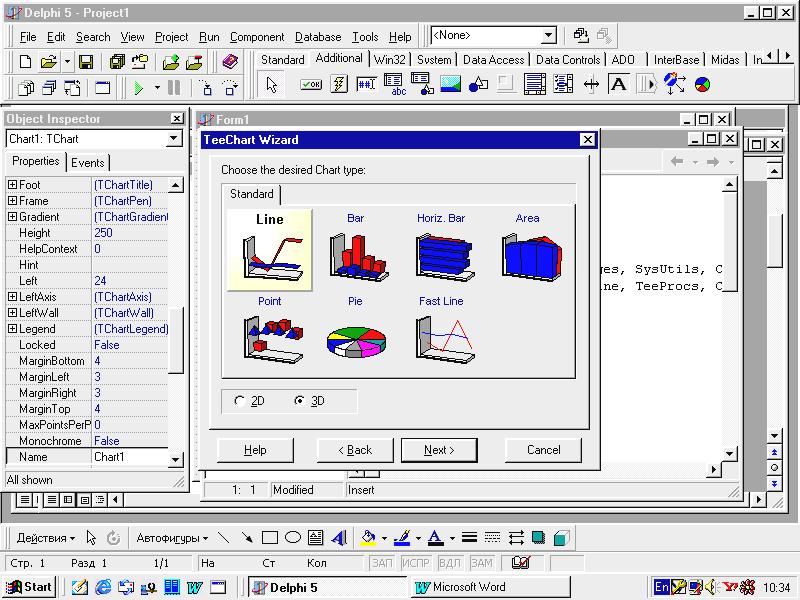Expand the Foot property node
This screenshot has height=600, width=800.
coord(13,185)
